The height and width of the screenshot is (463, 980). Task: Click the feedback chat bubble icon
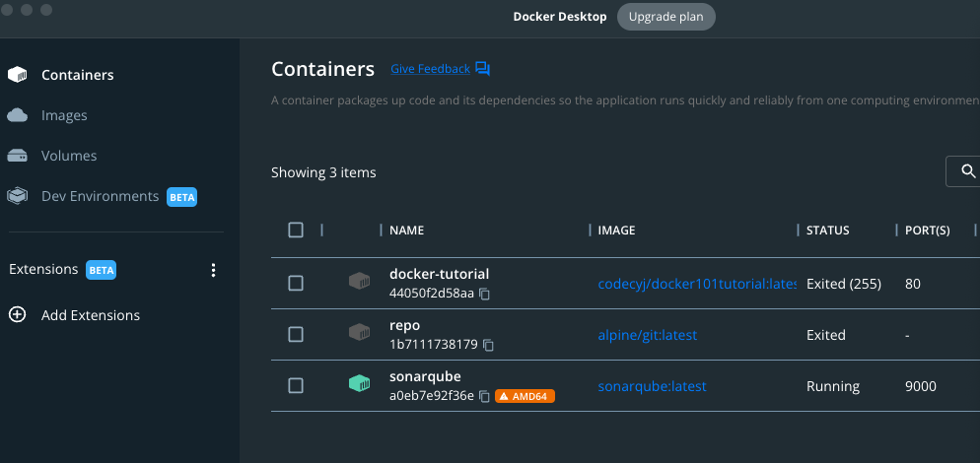482,69
